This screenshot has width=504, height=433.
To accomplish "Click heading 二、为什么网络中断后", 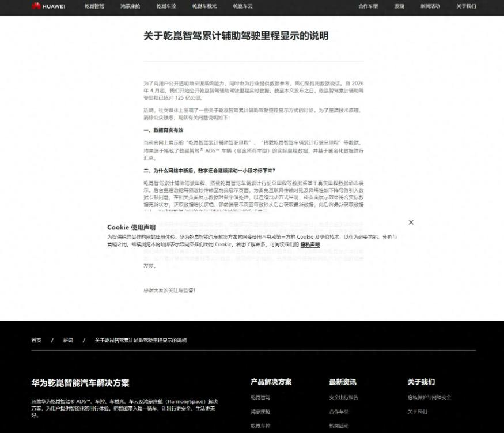I will pyautogui.click(x=209, y=171).
